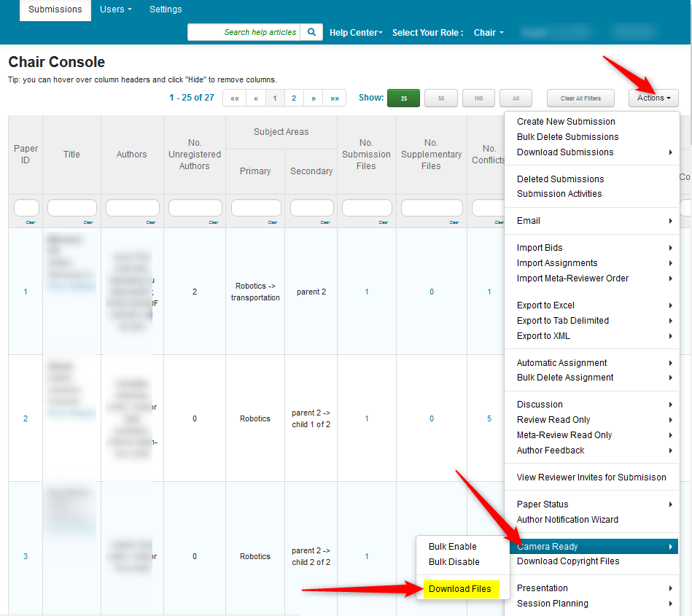
Task: Go to page 2 of submissions
Action: (294, 98)
